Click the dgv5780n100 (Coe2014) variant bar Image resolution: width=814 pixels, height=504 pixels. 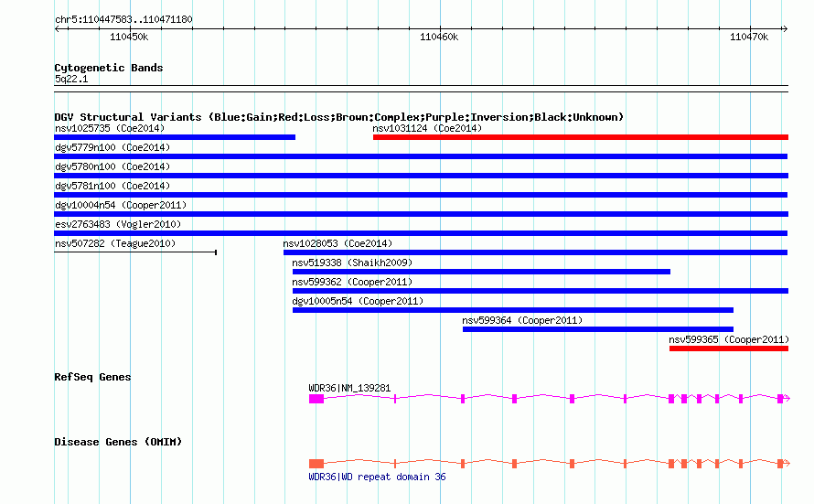pos(421,176)
